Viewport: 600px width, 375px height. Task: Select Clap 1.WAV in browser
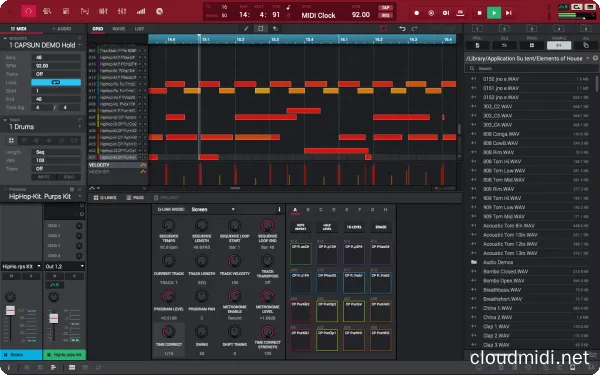531,326
